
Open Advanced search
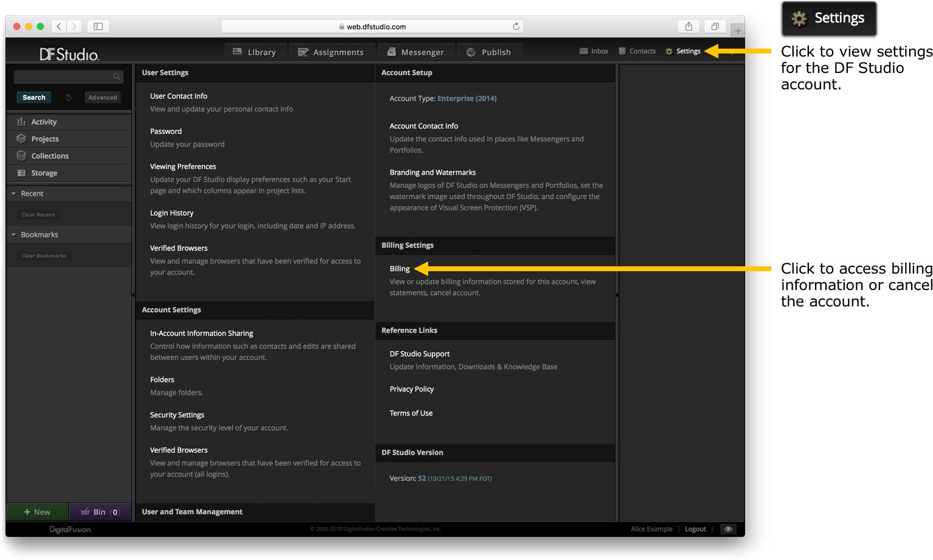(102, 97)
